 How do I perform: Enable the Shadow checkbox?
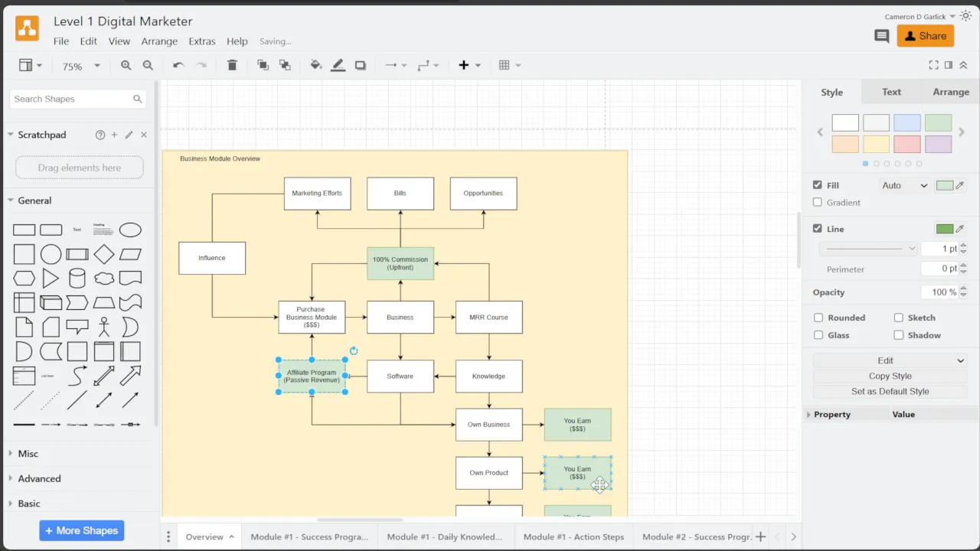pos(899,335)
